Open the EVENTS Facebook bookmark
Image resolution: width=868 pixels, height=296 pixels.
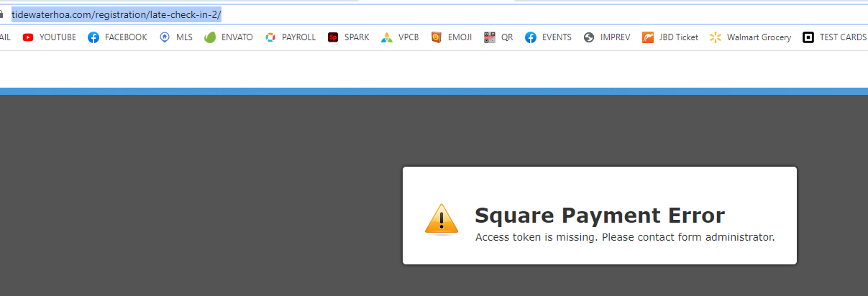point(548,37)
